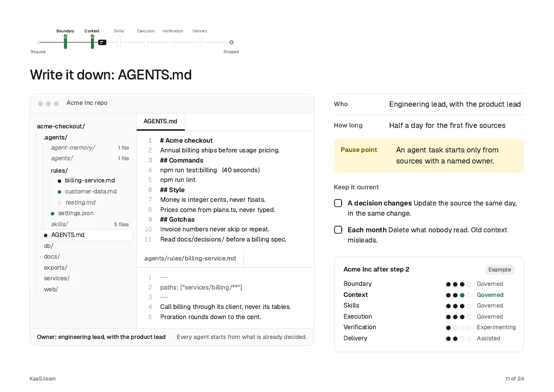
Task: Click the KaaS.team footer text
Action: coord(42,379)
